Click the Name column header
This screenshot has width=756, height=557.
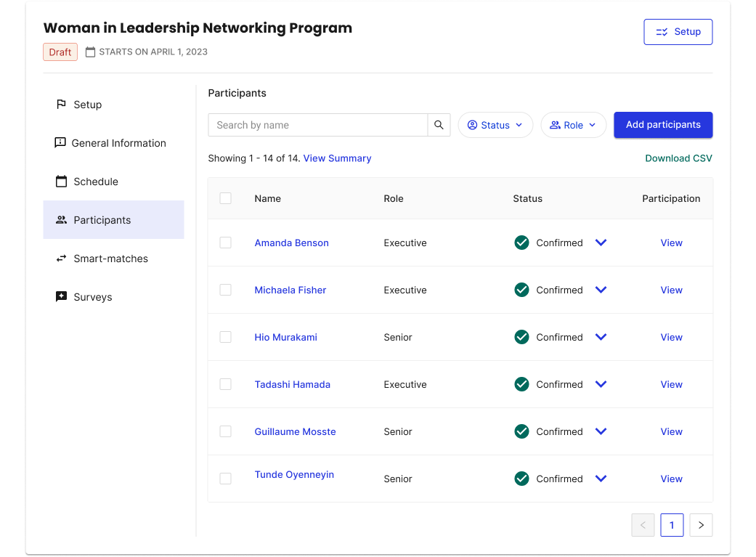pos(267,198)
